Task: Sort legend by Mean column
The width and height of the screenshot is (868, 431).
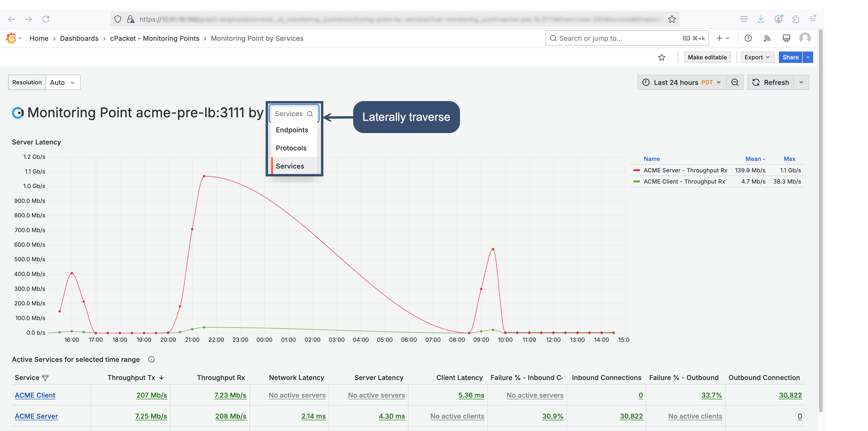Action: pyautogui.click(x=755, y=159)
